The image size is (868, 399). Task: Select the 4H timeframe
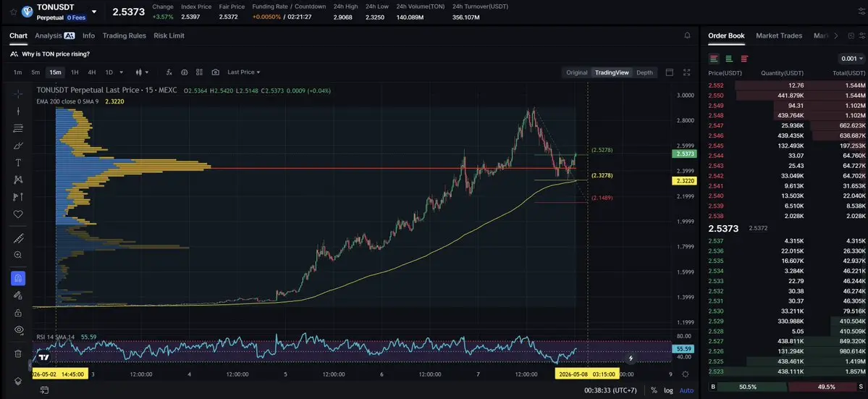(x=92, y=72)
